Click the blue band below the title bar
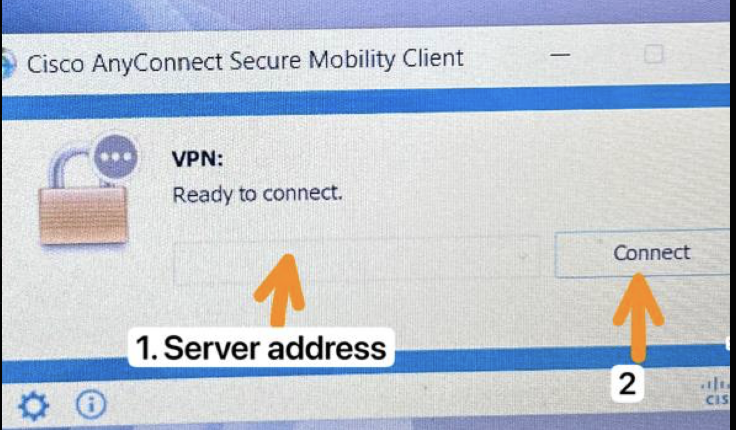736x430 pixels. [366, 101]
